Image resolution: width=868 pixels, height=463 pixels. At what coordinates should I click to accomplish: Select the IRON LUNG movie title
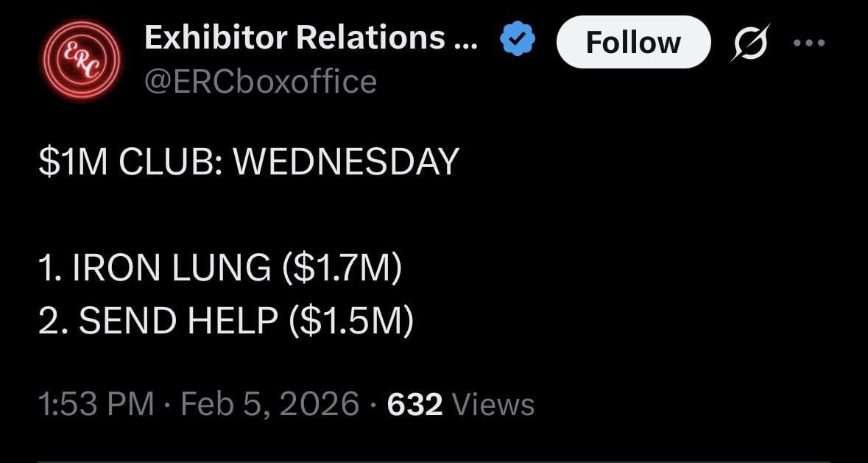point(171,267)
